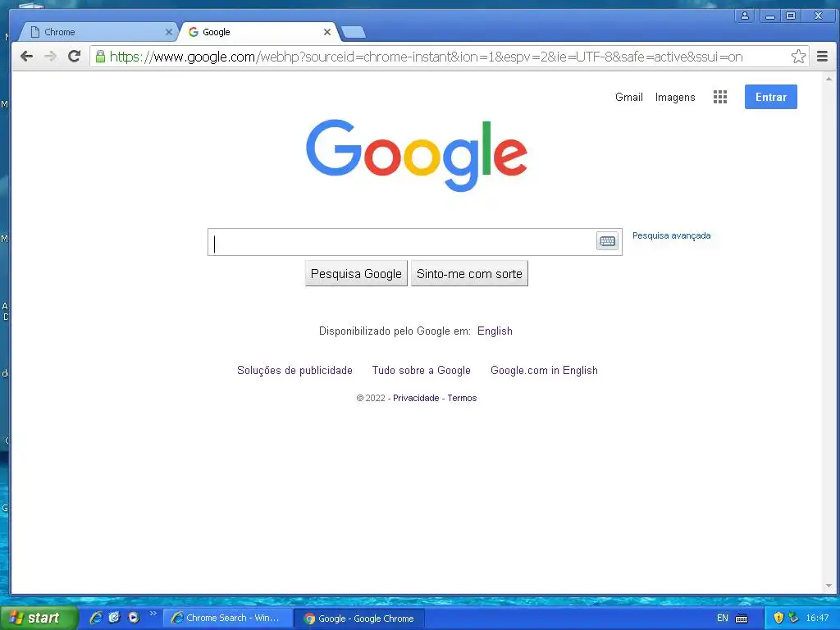The image size is (840, 630).
Task: Open the Termos link
Action: [x=462, y=398]
